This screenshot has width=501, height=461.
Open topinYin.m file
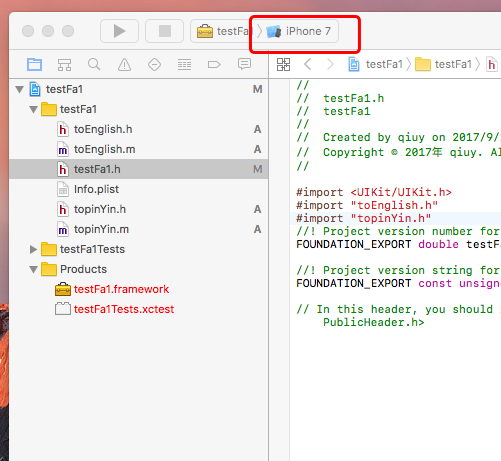point(139,229)
